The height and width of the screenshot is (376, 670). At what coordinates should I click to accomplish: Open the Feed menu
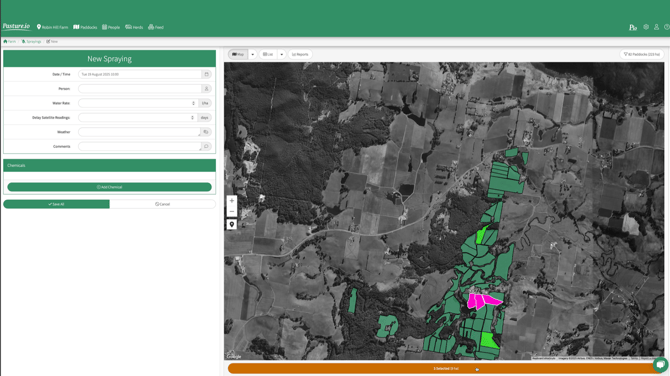156,27
